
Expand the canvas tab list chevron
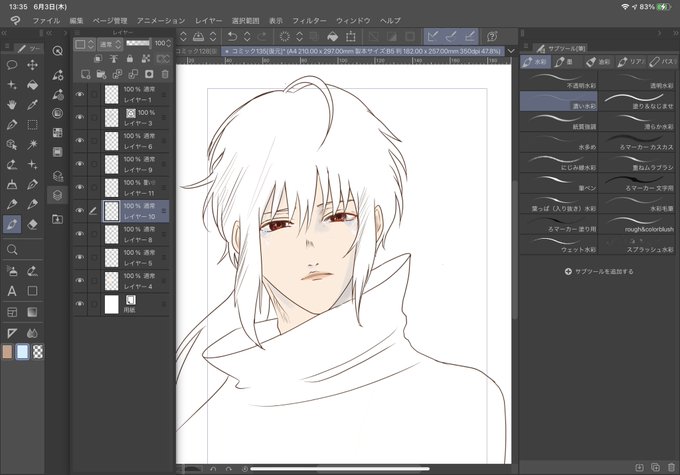click(511, 51)
